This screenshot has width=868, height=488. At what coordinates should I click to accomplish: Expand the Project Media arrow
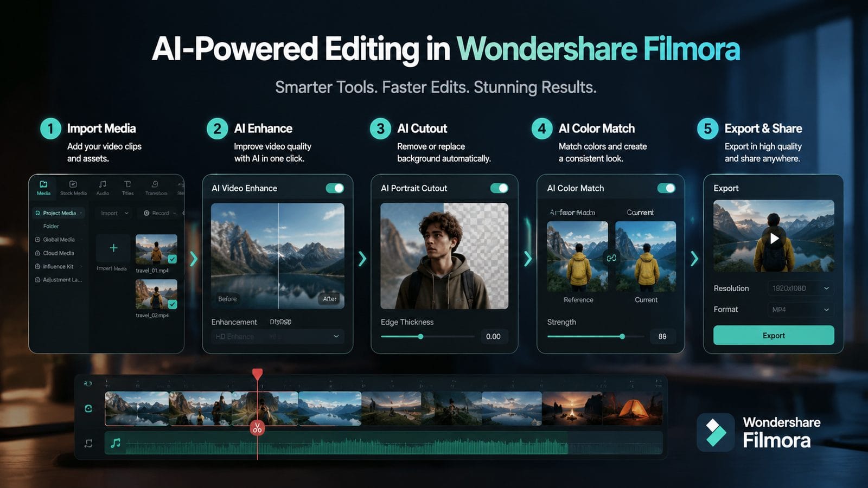81,213
